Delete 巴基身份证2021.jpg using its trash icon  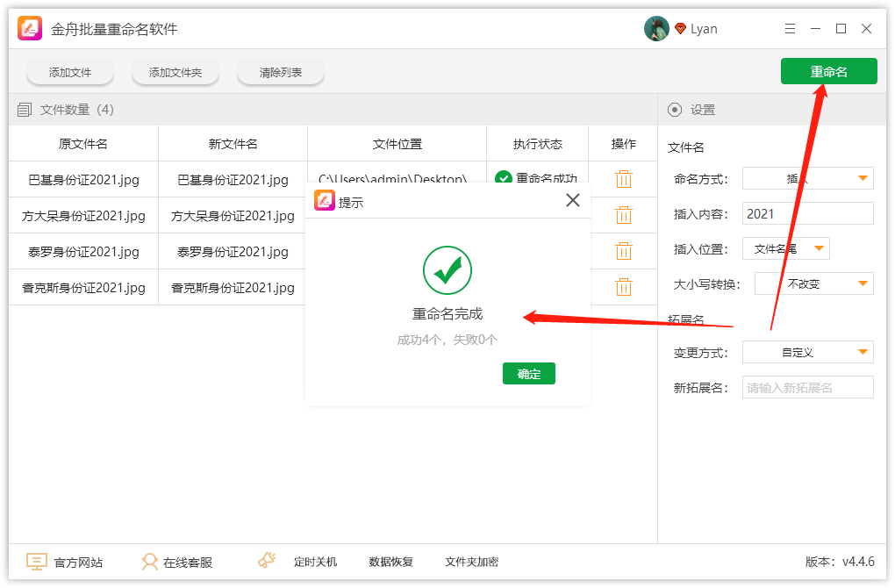(623, 179)
